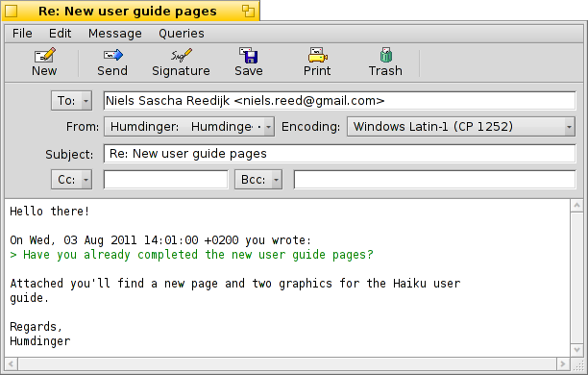Image resolution: width=588 pixels, height=375 pixels.
Task: Add a signature with the Signature icon
Action: click(x=182, y=55)
